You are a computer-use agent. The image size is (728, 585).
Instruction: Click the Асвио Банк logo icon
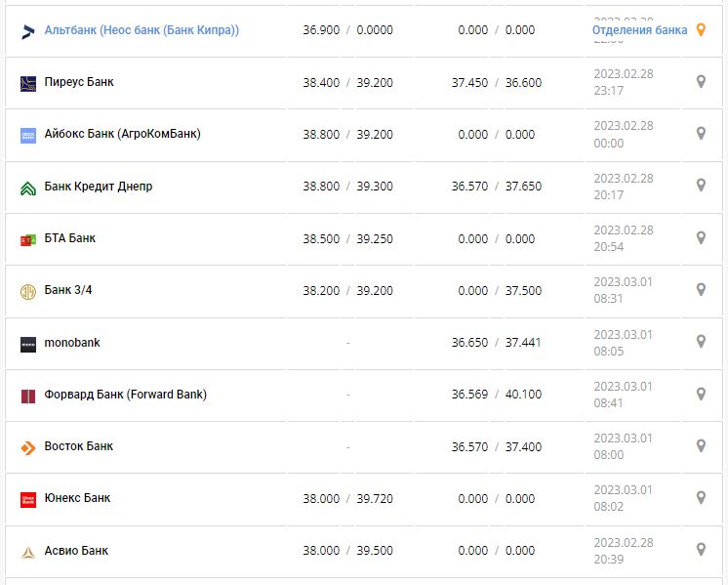pos(27,552)
